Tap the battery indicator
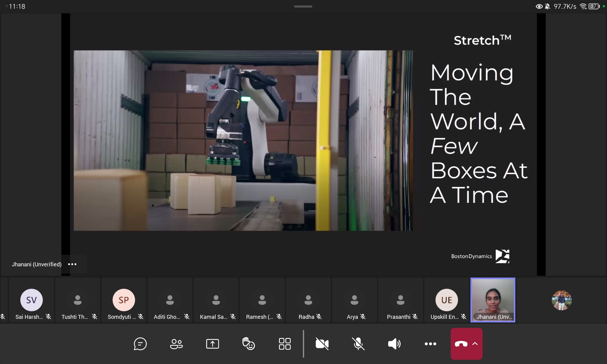607x364 pixels. coord(594,6)
